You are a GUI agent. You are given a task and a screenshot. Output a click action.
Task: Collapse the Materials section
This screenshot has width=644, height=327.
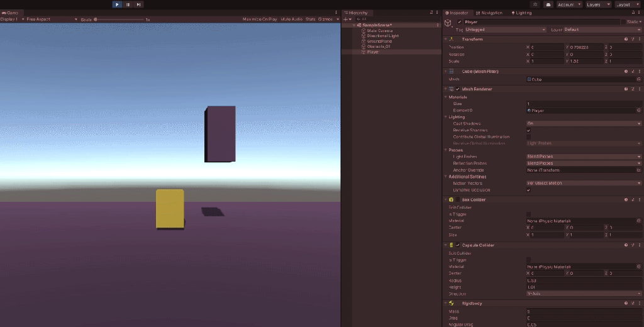(x=446, y=97)
